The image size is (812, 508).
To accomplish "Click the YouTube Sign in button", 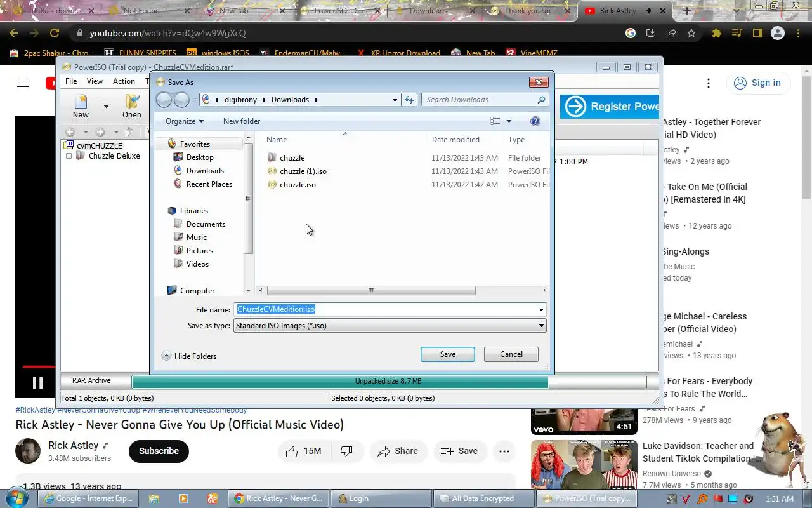I will [757, 83].
